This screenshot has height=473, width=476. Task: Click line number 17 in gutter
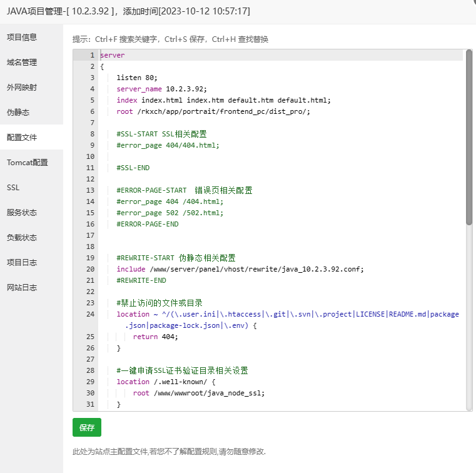[91, 235]
